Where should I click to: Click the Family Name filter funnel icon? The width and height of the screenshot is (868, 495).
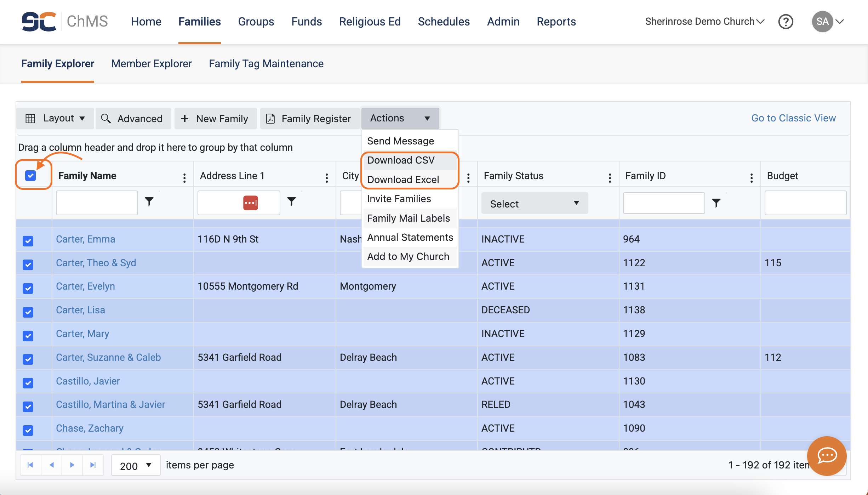point(149,202)
